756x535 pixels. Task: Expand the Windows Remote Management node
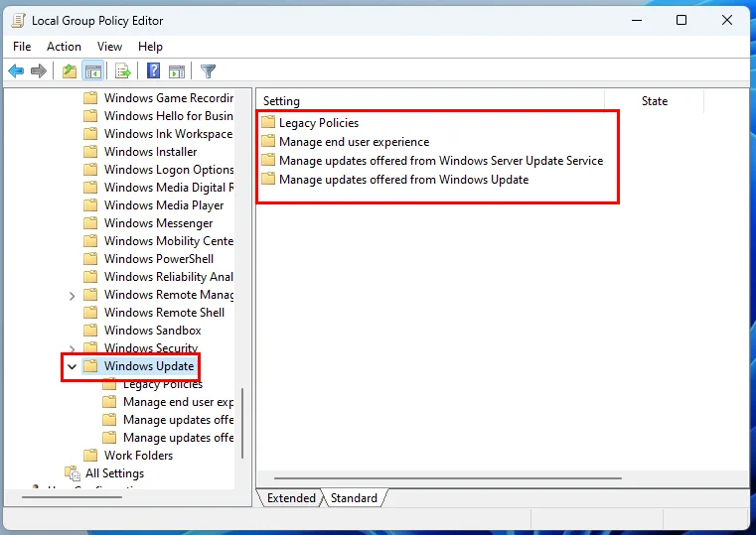click(x=72, y=296)
